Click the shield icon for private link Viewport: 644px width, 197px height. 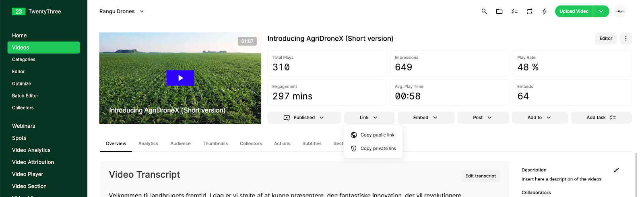point(354,149)
